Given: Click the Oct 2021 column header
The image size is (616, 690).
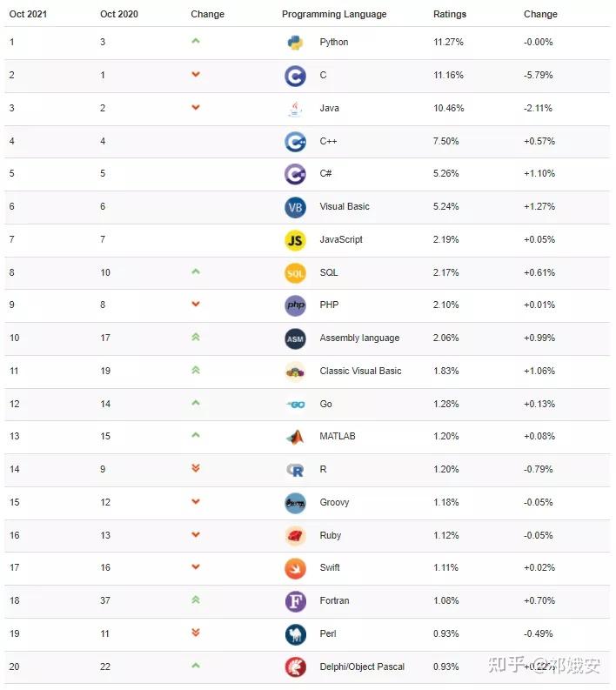Looking at the screenshot, I should [28, 14].
